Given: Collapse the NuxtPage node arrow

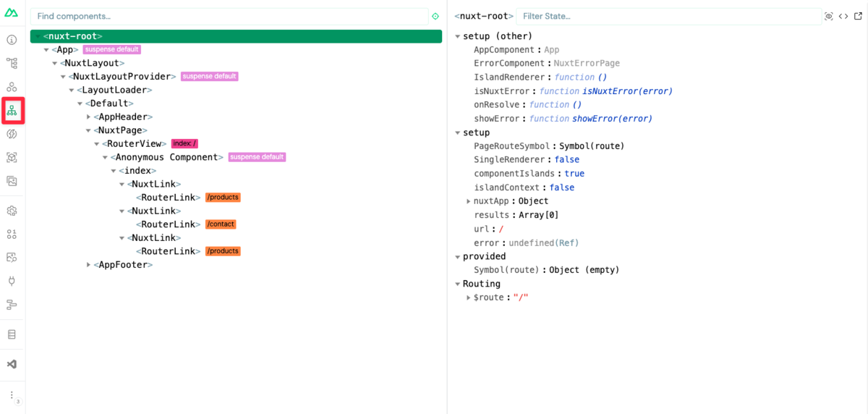Looking at the screenshot, I should point(88,130).
